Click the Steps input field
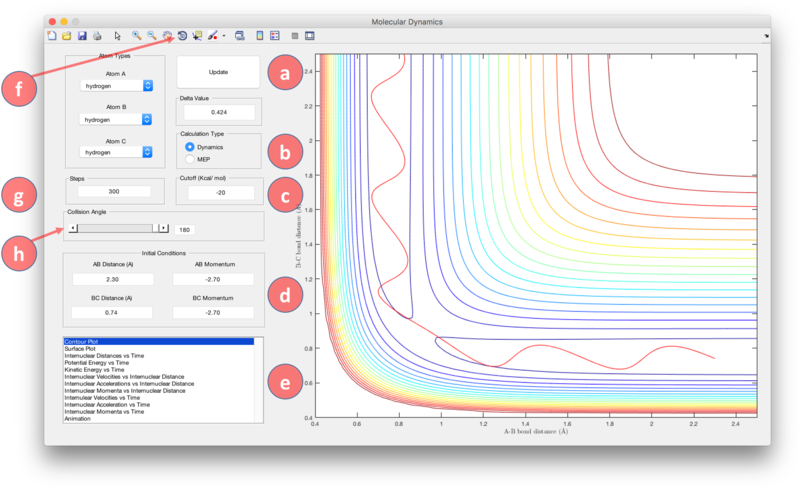 [x=115, y=191]
